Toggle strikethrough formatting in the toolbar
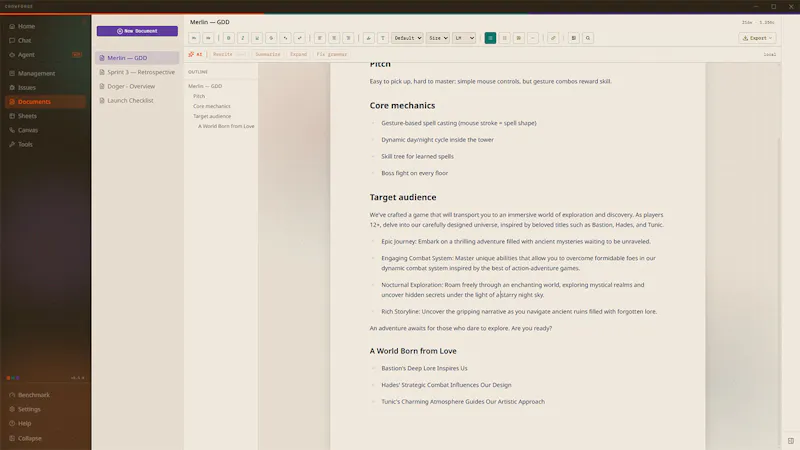 click(271, 38)
